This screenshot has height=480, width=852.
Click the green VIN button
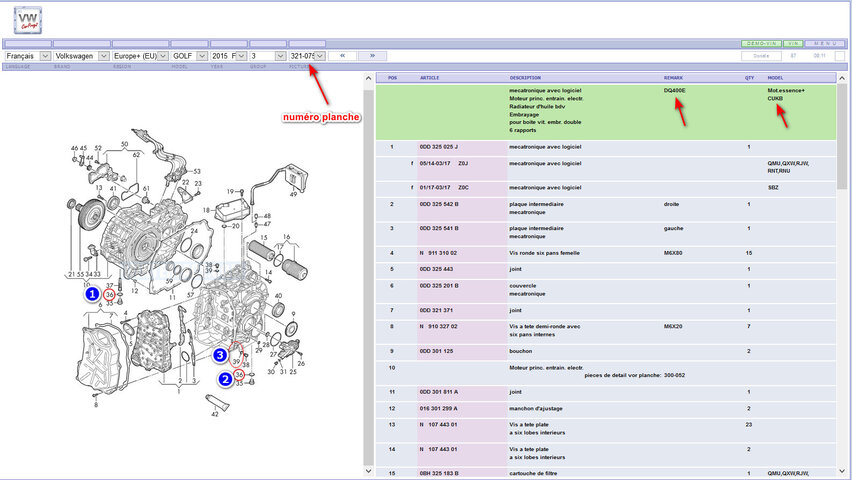coord(793,43)
